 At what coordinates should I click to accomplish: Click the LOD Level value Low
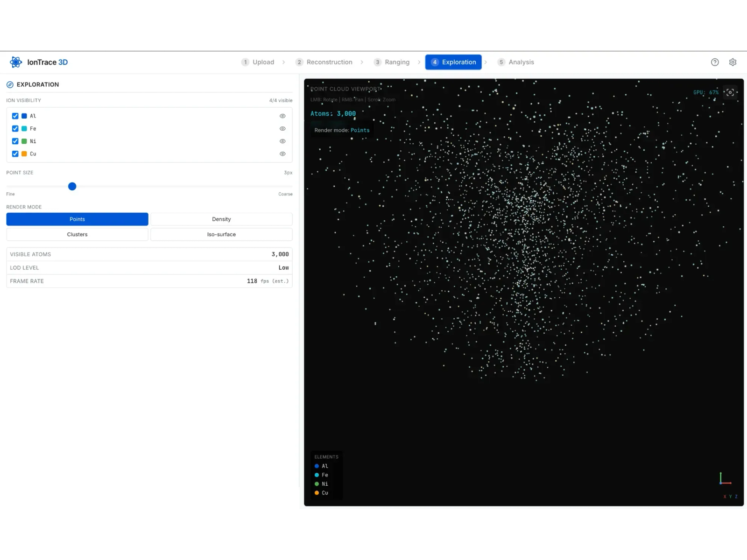[284, 268]
